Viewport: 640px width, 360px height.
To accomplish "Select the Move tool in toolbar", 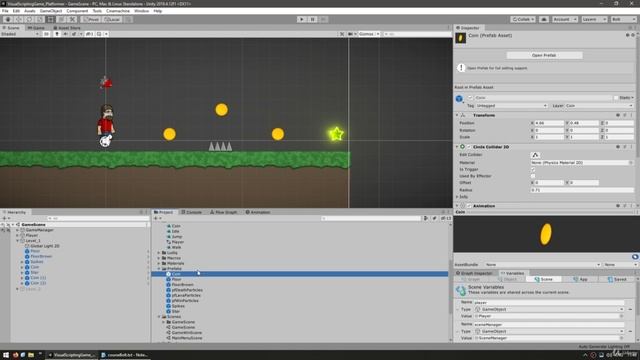I will pos(18,19).
